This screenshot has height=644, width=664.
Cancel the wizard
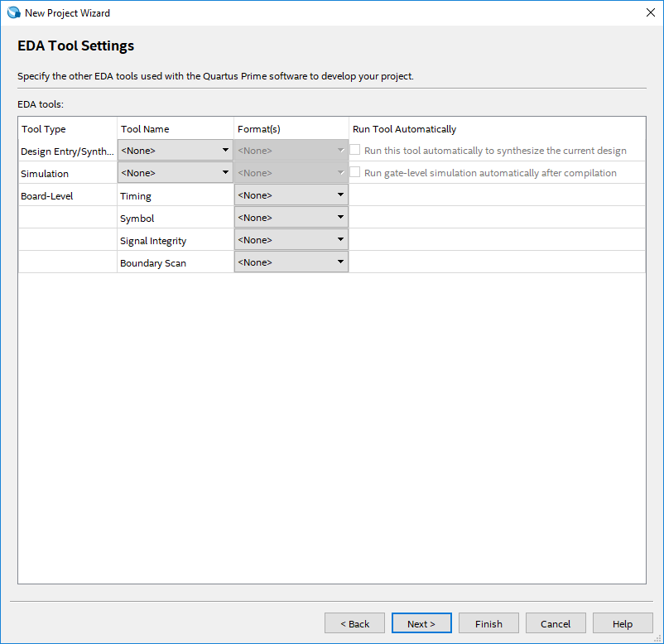(556, 623)
